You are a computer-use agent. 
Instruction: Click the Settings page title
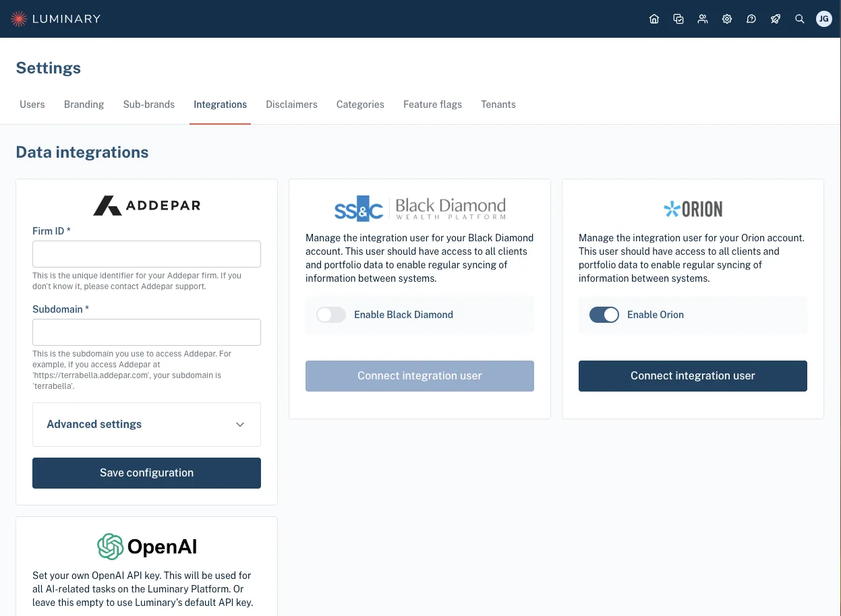pos(48,68)
